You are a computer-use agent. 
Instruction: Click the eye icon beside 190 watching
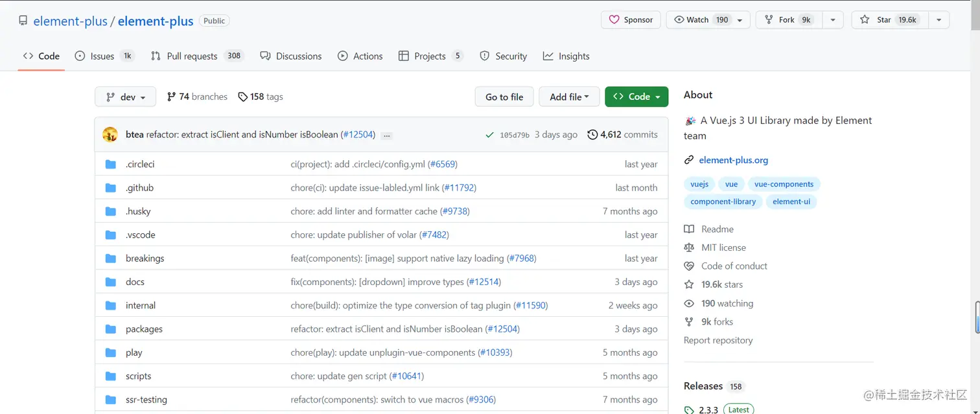click(689, 303)
